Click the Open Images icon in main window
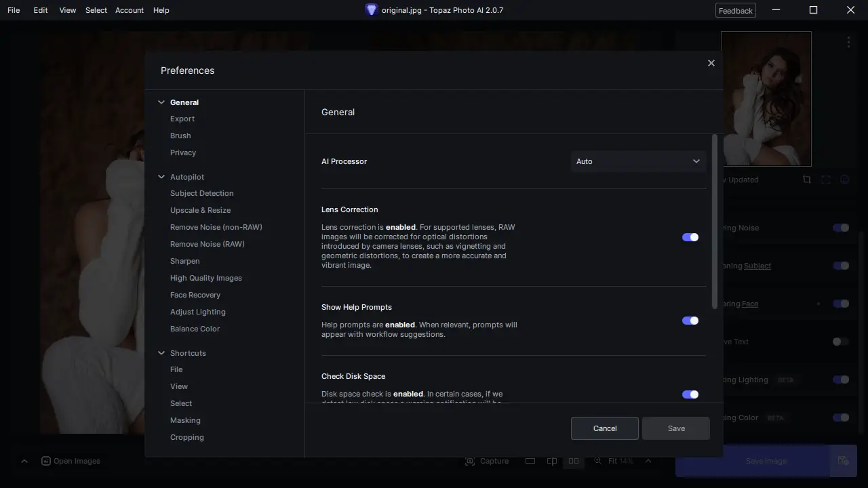This screenshot has height=488, width=868. [x=46, y=461]
